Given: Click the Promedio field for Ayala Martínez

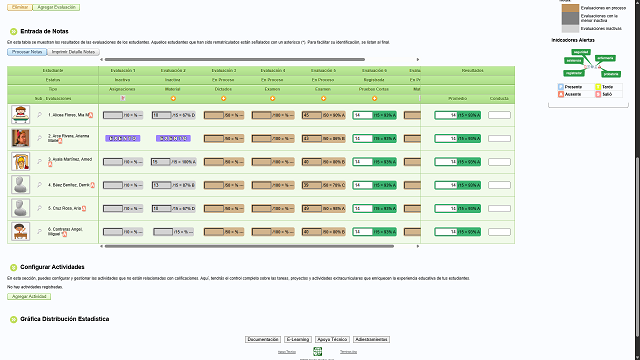Looking at the screenshot, I should 446,162.
